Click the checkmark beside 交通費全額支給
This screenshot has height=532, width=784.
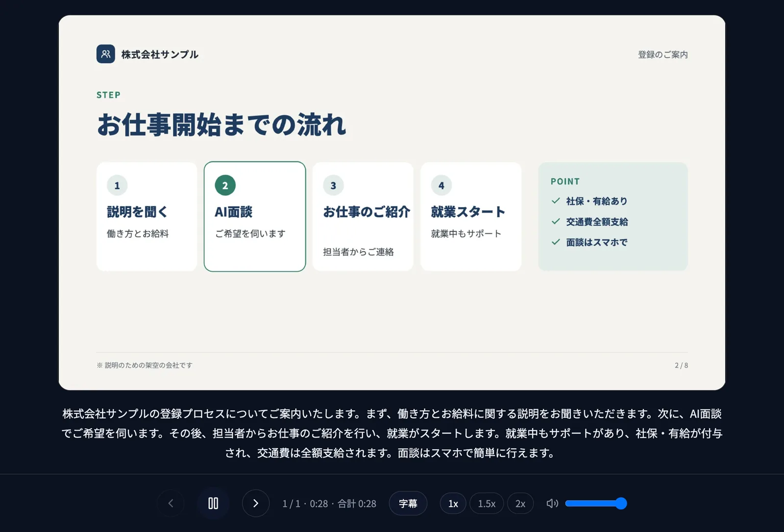pos(556,221)
